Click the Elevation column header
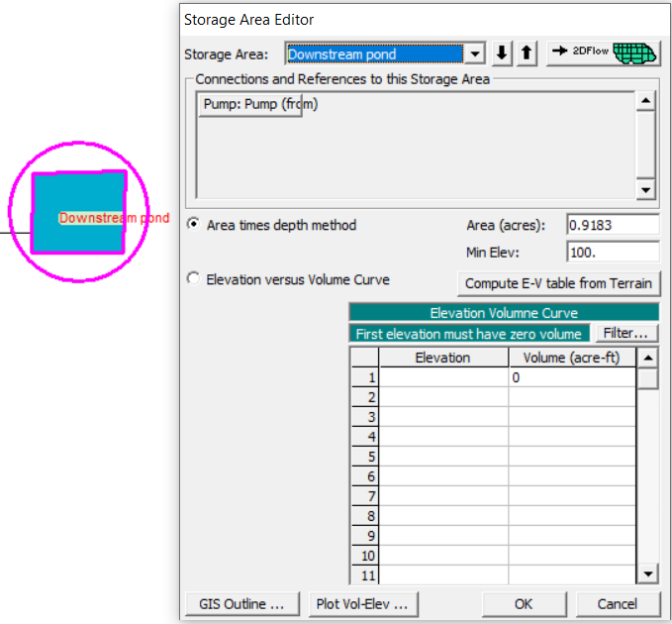Screen dimensions: 672x624 click(443, 358)
